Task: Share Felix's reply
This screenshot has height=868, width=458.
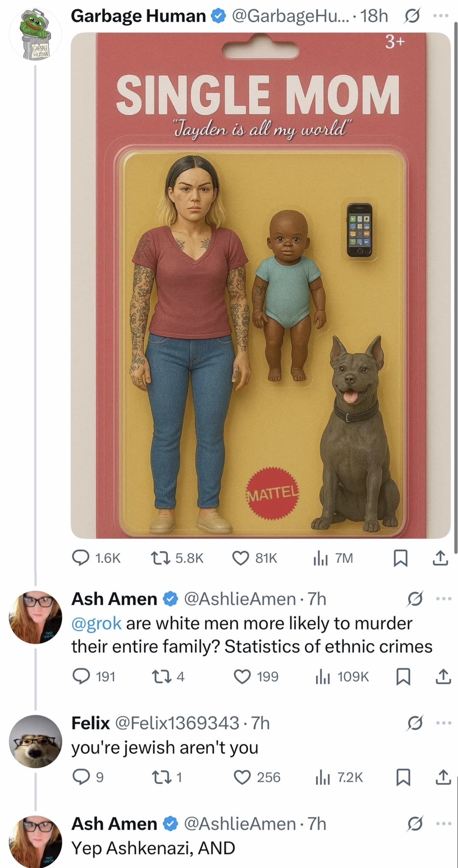Action: 443,777
